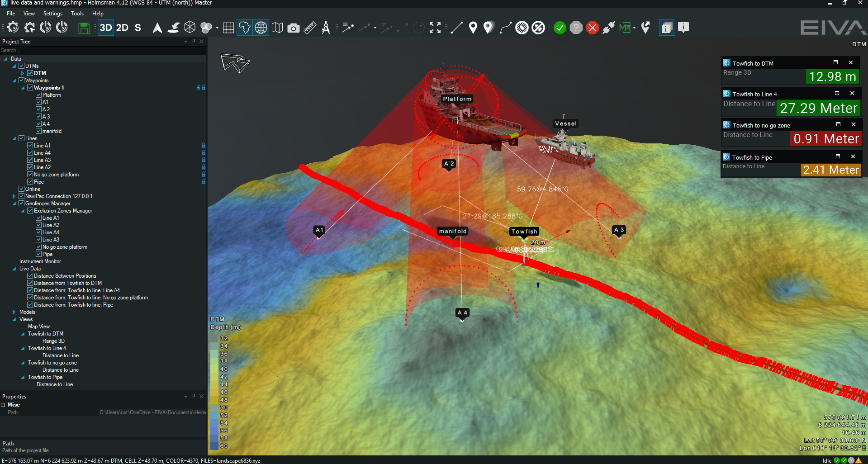The width and height of the screenshot is (868, 464).
Task: Click the fullscreen expand arrows icon
Action: (435, 28)
